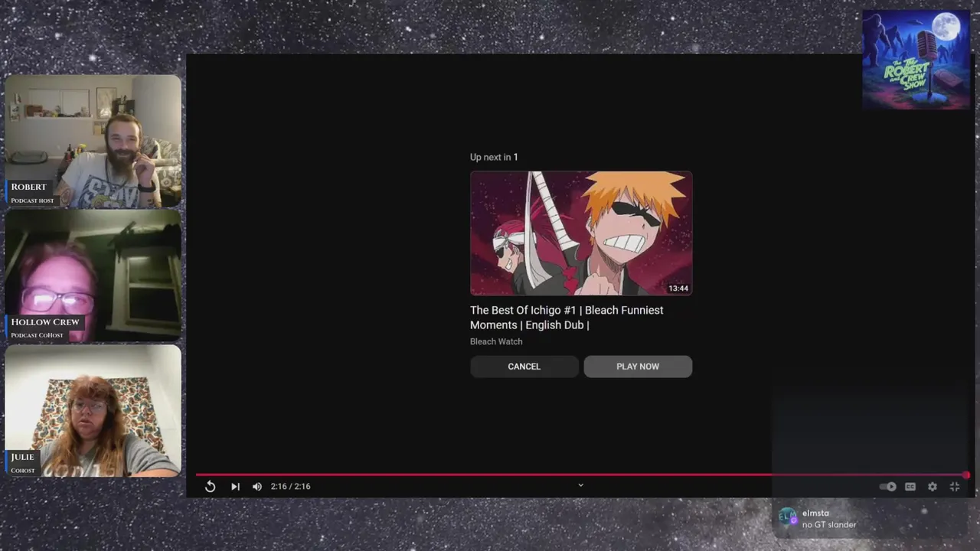The height and width of the screenshot is (551, 980).
Task: Click the PLAY NOW button
Action: coord(638,367)
